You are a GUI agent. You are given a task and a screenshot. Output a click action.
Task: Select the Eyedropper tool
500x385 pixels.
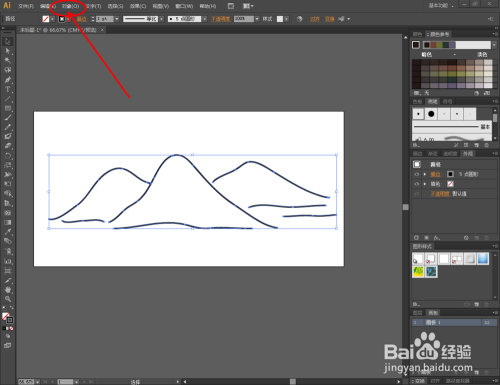(x=8, y=232)
